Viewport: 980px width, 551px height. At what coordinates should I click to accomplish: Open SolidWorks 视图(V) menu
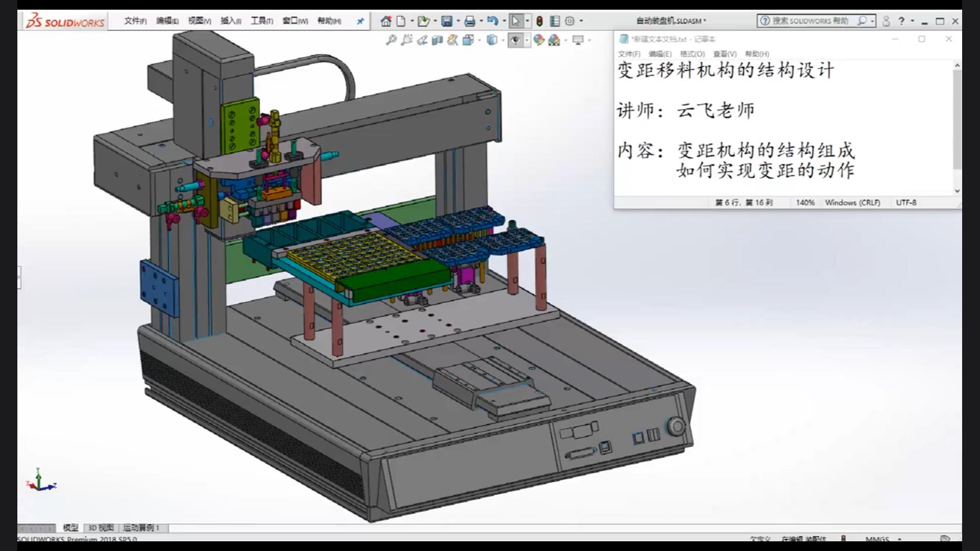[x=200, y=21]
